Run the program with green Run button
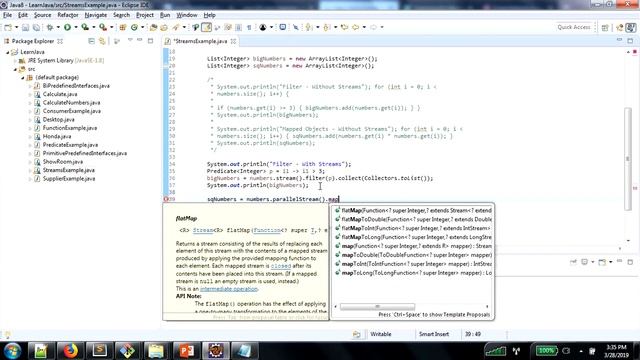This screenshot has width=640, height=360. click(67, 27)
